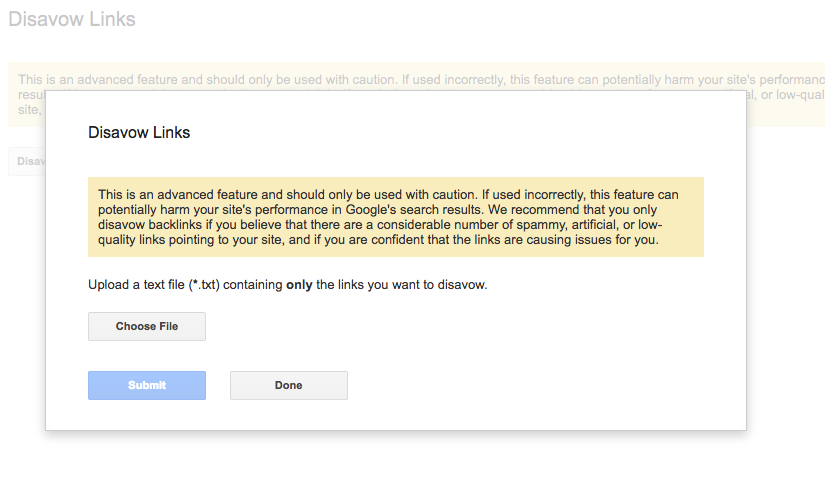Click "Upload a text file" instruction text
Screen dimensions: 825x477
click(136, 285)
